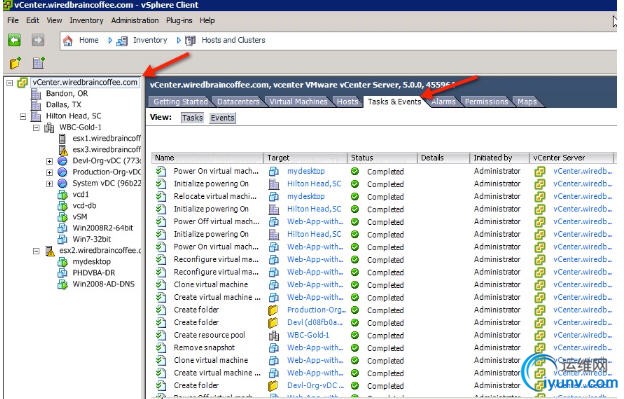Click cluster icon beside WBC-Gold-1 target

point(273,335)
